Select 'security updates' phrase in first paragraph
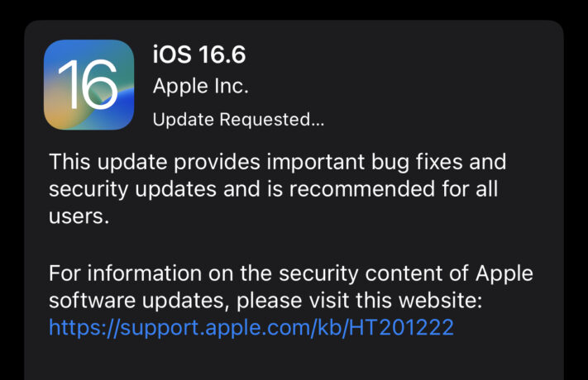Viewport: 588px width, 380px height. [133, 189]
